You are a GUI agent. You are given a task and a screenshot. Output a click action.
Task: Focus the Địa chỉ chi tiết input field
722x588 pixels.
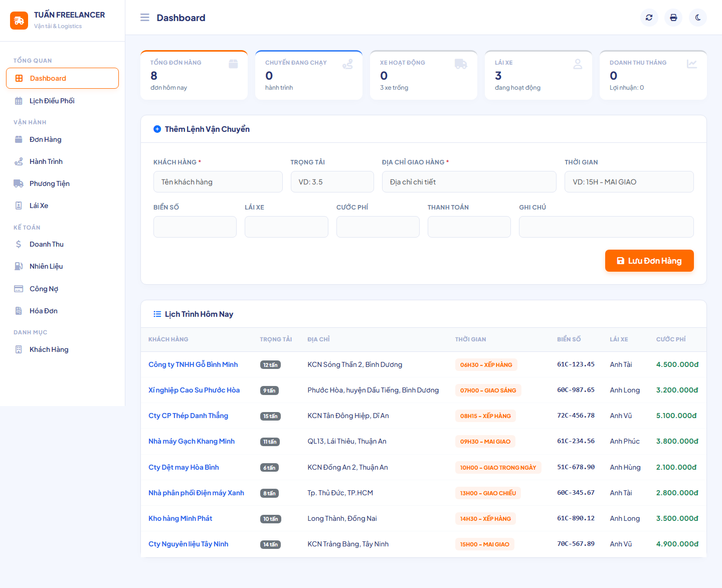point(469,182)
